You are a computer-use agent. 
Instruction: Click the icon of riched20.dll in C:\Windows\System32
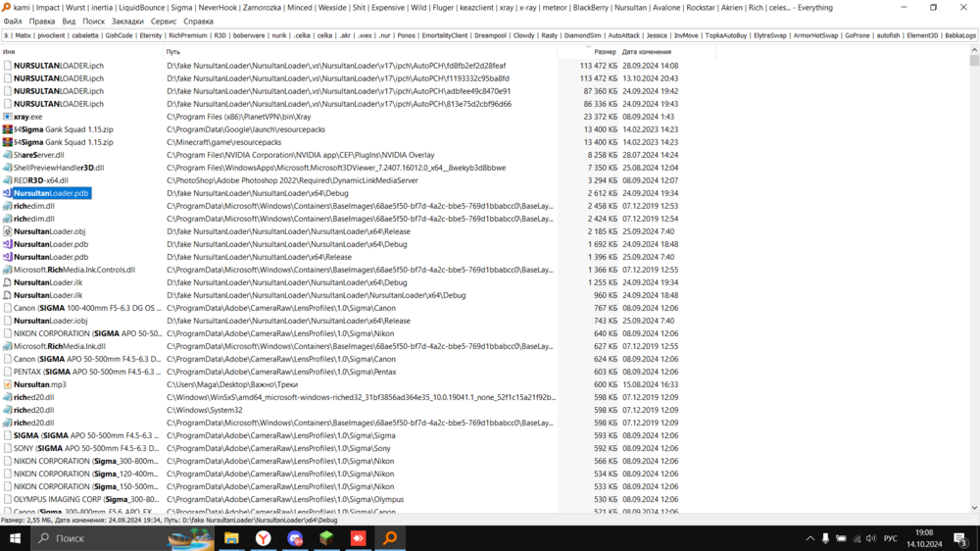pyautogui.click(x=8, y=410)
